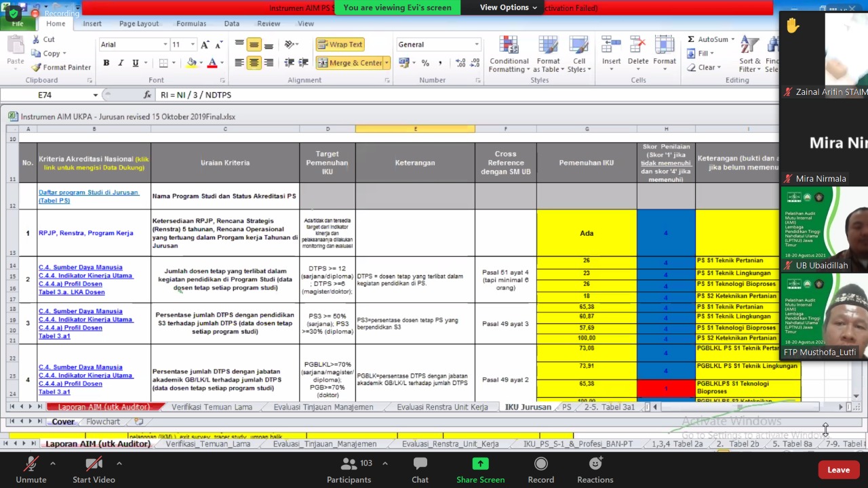Image resolution: width=868 pixels, height=488 pixels.
Task: Open link Daftar program Studi di Jurusan
Action: [89, 196]
